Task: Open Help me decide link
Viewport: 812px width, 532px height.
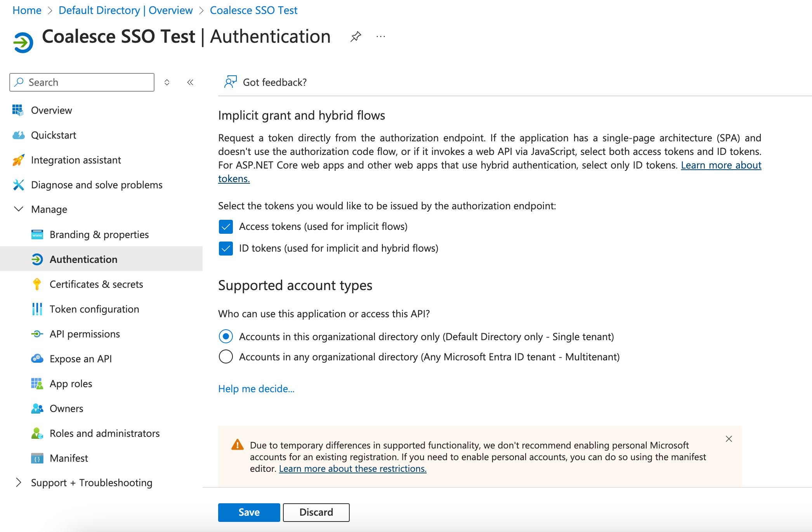Action: (256, 389)
